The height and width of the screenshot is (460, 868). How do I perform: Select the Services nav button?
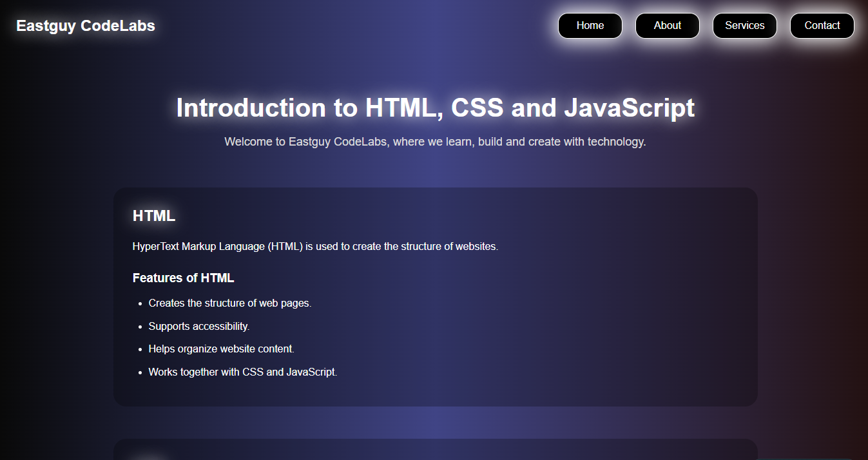click(744, 26)
